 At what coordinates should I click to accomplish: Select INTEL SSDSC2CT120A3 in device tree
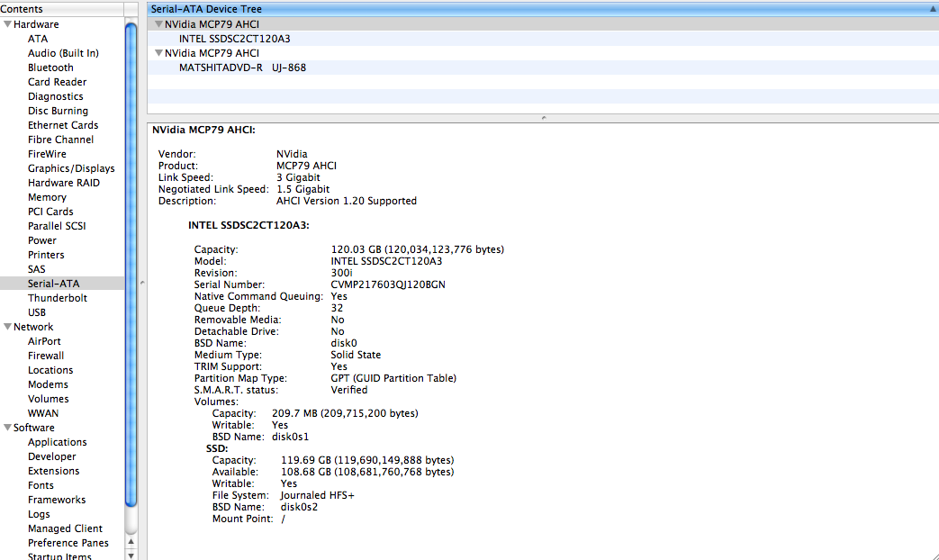[235, 39]
